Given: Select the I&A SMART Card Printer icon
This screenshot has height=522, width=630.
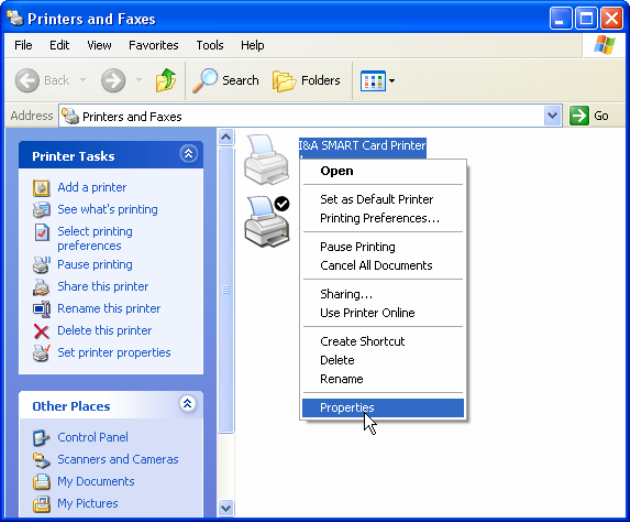Looking at the screenshot, I should (266, 160).
